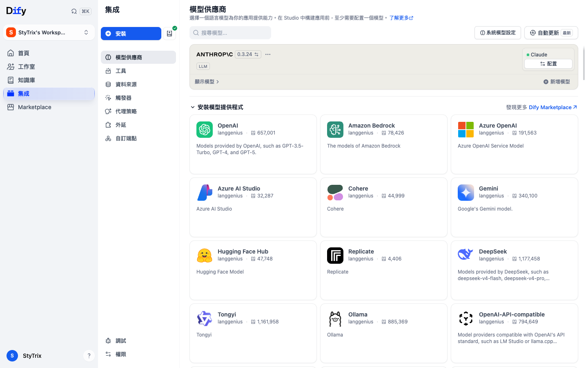
Task: Click the DeepSeek whale logo
Action: tap(466, 256)
